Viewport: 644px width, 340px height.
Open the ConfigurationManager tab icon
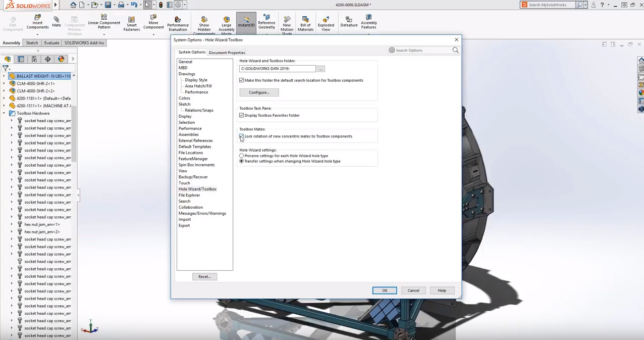point(34,59)
